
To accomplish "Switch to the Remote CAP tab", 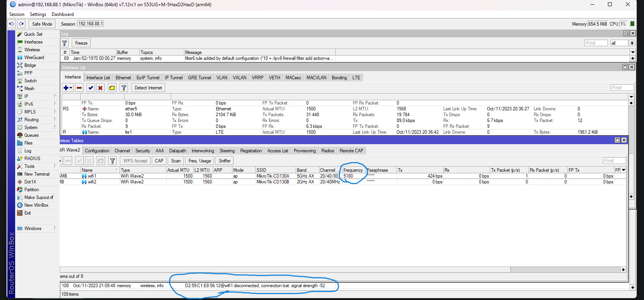I will (351, 151).
